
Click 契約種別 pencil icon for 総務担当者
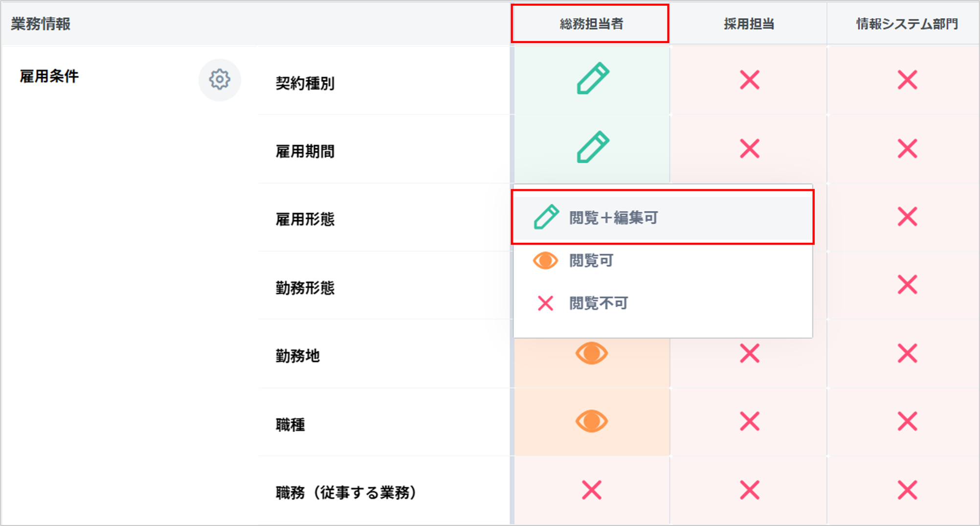tap(592, 78)
